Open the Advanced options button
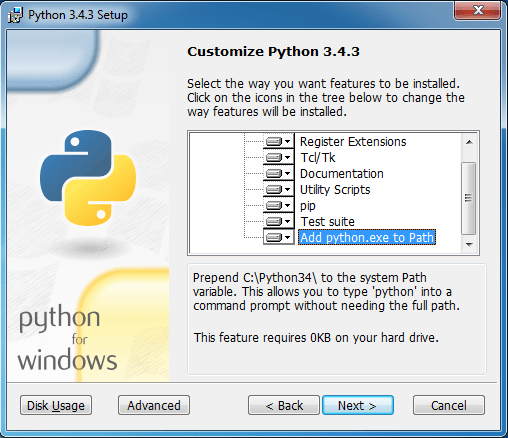Viewport: 508px width, 438px height. [x=154, y=405]
